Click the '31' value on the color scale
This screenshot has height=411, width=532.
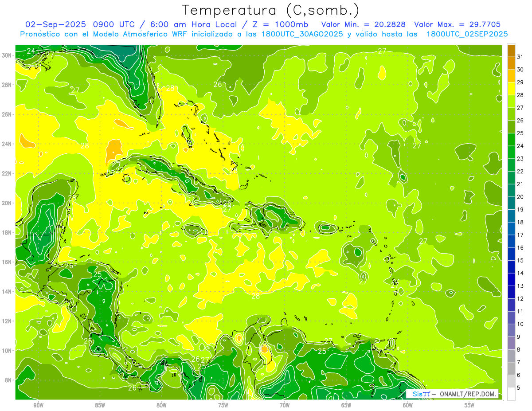point(520,57)
